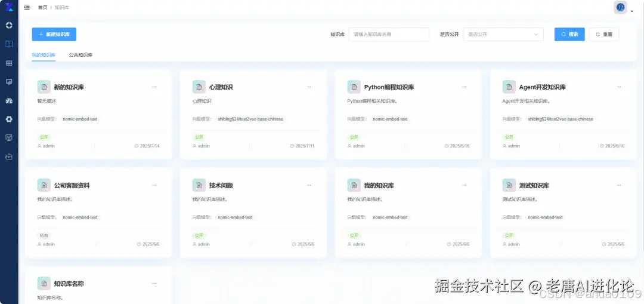Screen dimensions: 644x304
Task: Click document icon of 公司客服资料 card
Action: [44, 185]
